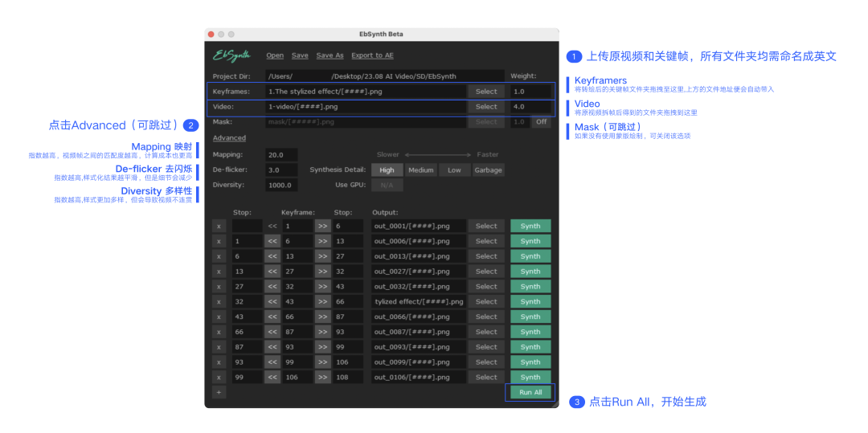Screen dimensions: 868x433
Task: Click >> arrow on keyframe 106 row
Action: point(323,377)
